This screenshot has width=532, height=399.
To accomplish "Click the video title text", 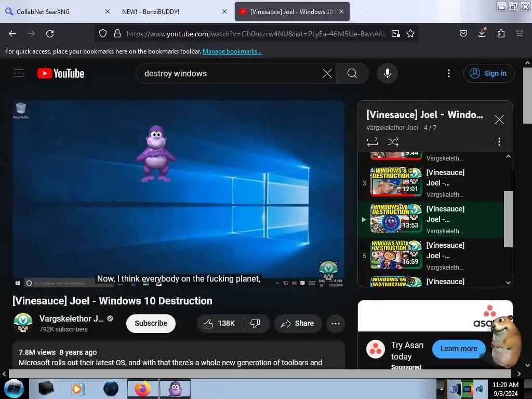I will pyautogui.click(x=112, y=301).
